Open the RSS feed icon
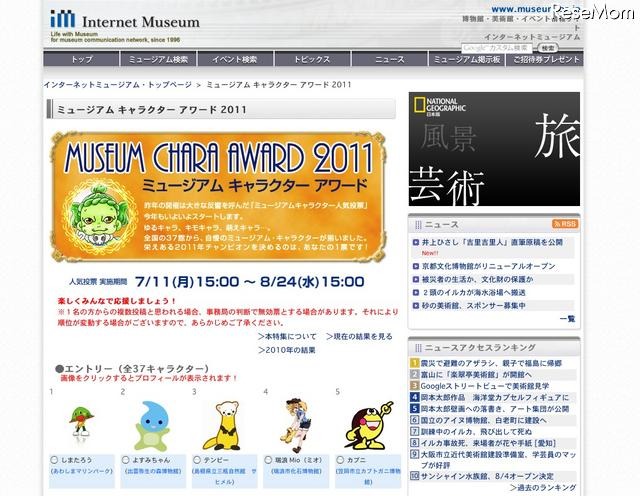 [x=565, y=224]
